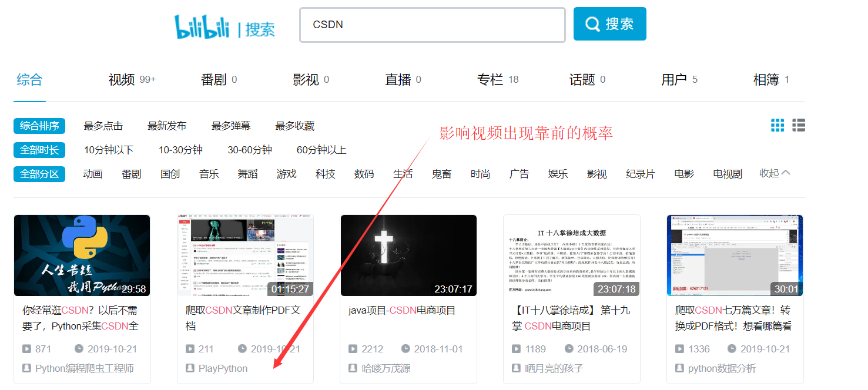Open video thumbnail with duration 01:15:27

tap(246, 255)
